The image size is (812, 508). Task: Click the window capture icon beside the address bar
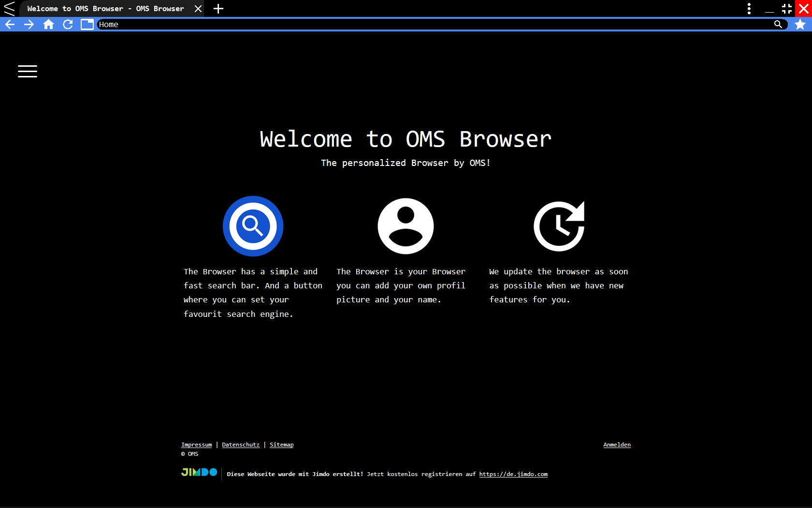tap(87, 24)
